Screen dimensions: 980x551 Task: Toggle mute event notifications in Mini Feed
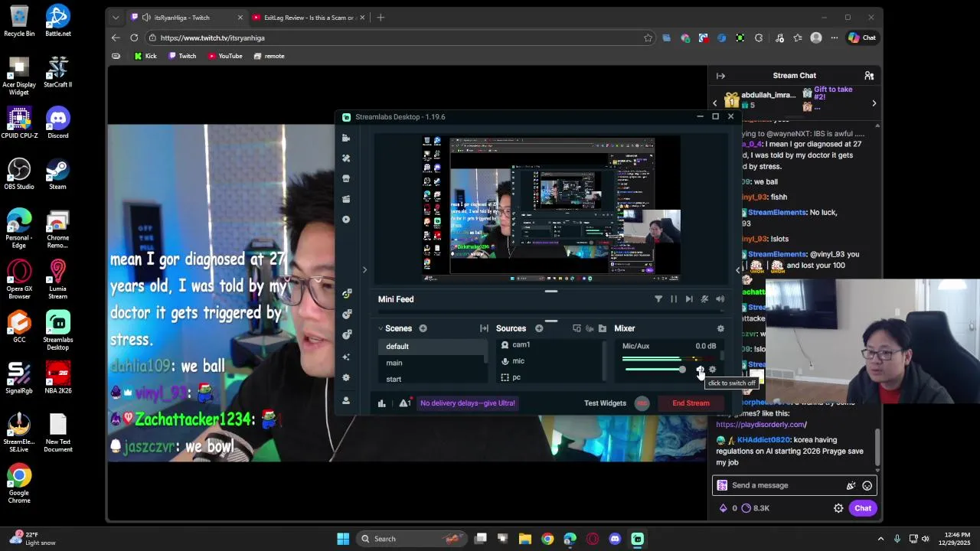click(704, 299)
